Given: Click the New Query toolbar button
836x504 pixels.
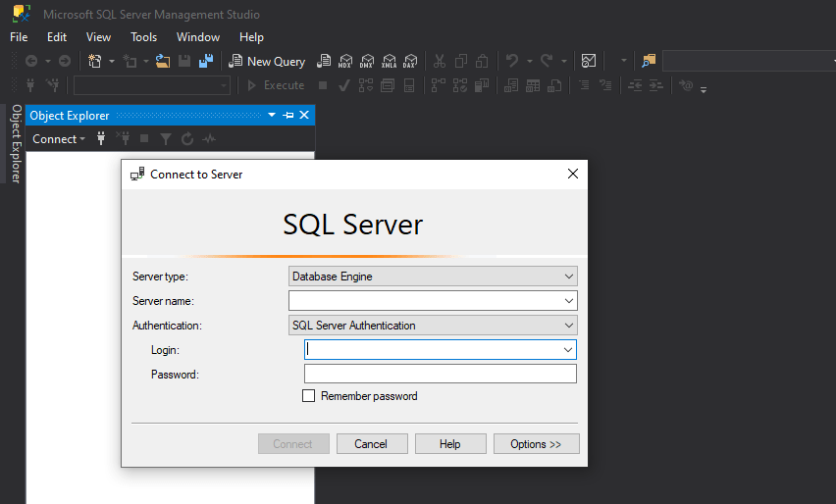Looking at the screenshot, I should coord(267,61).
